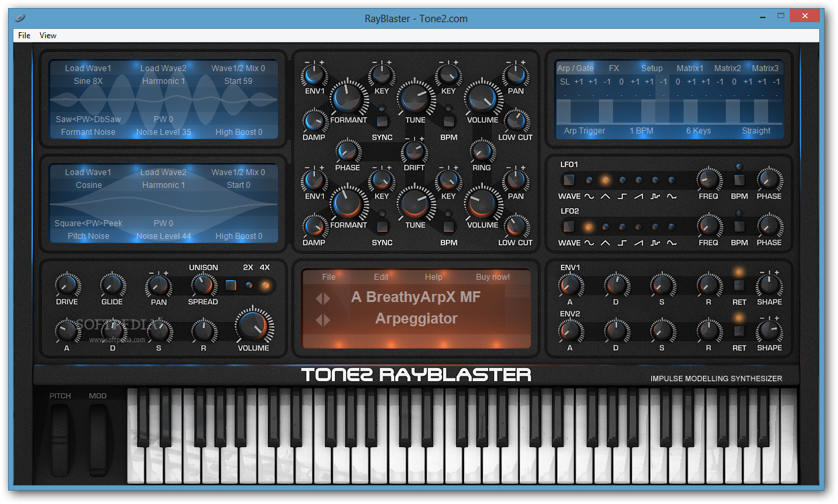This screenshot has width=838, height=504.
Task: Choose the LFO2 sawtooth ramp symbol
Action: (639, 243)
